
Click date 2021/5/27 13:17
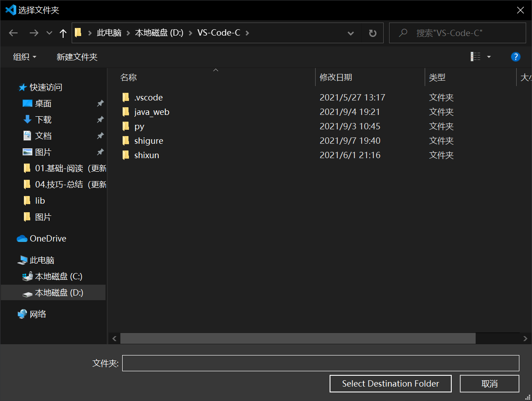[352, 98]
